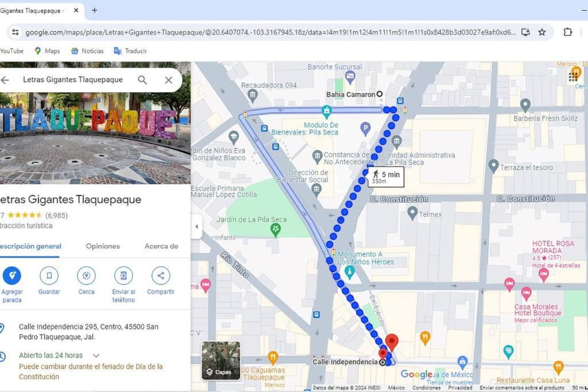Click the Agregar parada icon
The image size is (588, 392).
click(12, 276)
